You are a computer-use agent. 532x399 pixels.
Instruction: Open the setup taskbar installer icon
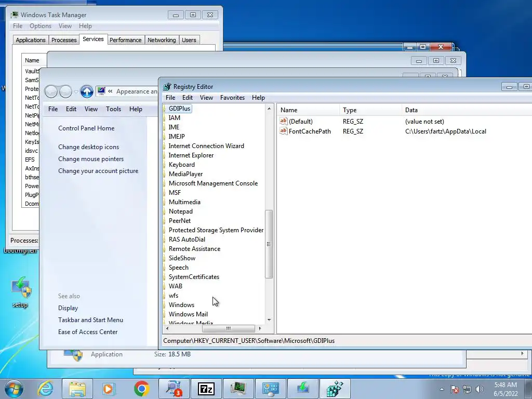[x=303, y=389]
